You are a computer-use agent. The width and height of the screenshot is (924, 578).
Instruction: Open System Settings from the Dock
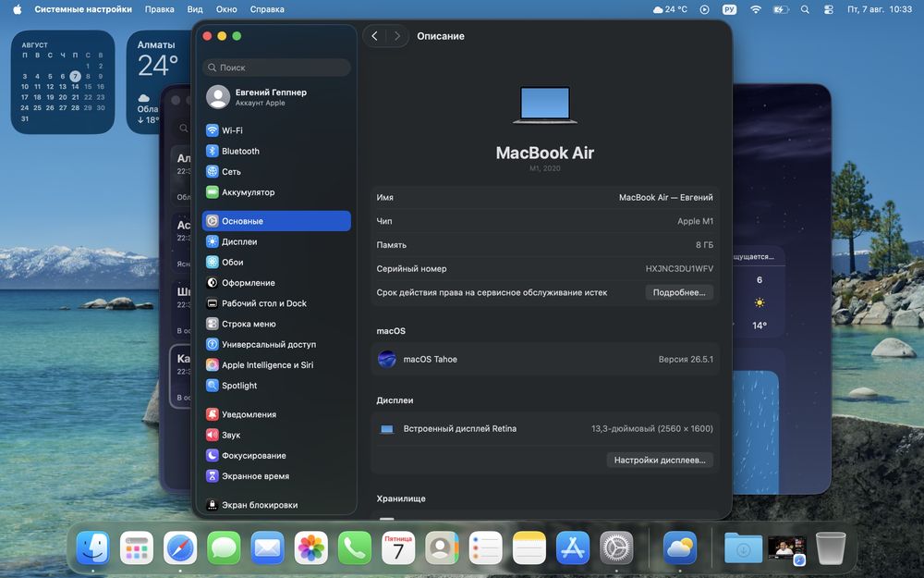tap(616, 547)
